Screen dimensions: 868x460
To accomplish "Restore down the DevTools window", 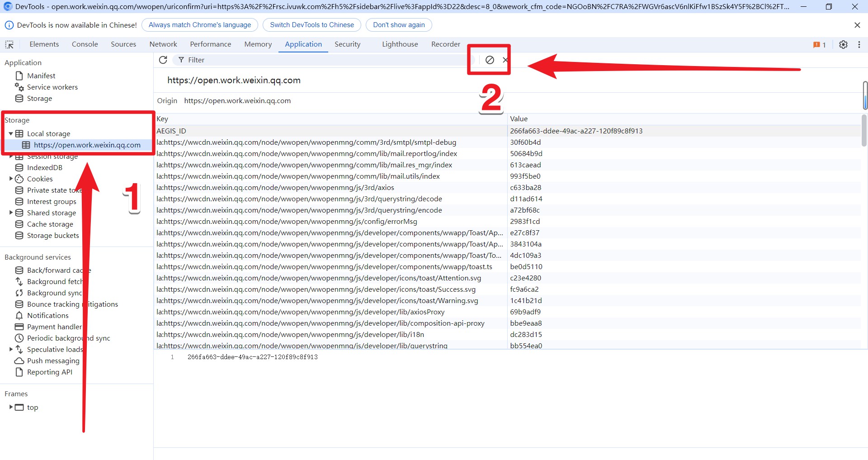I will (829, 6).
